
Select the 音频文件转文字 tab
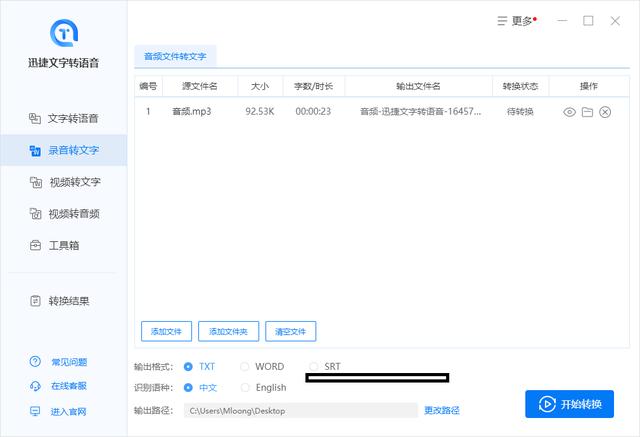tap(175, 56)
